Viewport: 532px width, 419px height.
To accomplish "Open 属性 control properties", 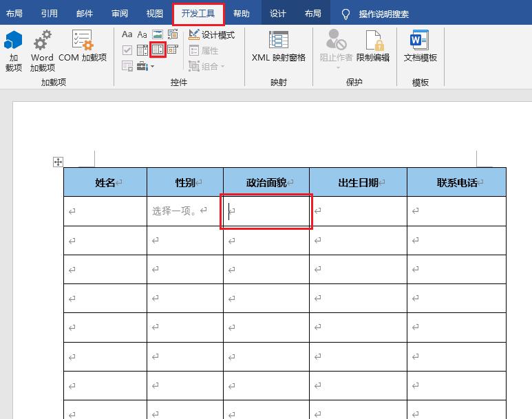I will [x=204, y=50].
